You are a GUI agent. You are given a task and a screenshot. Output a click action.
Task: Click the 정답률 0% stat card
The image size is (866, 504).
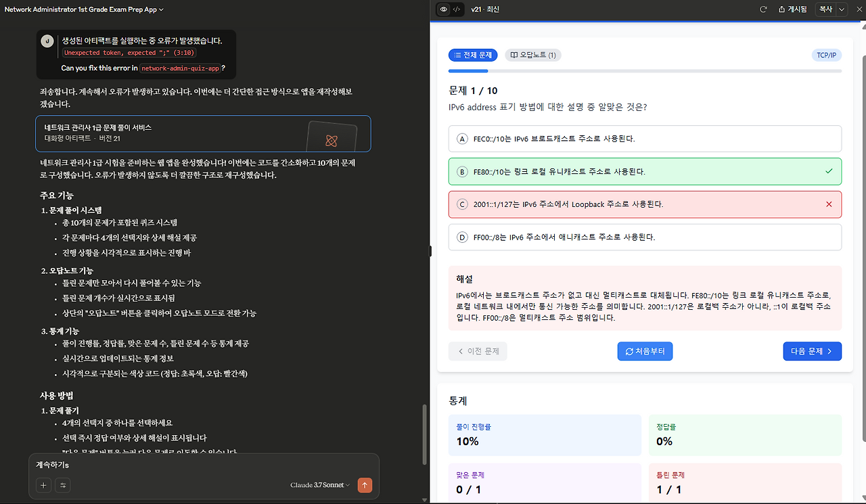[x=746, y=435]
